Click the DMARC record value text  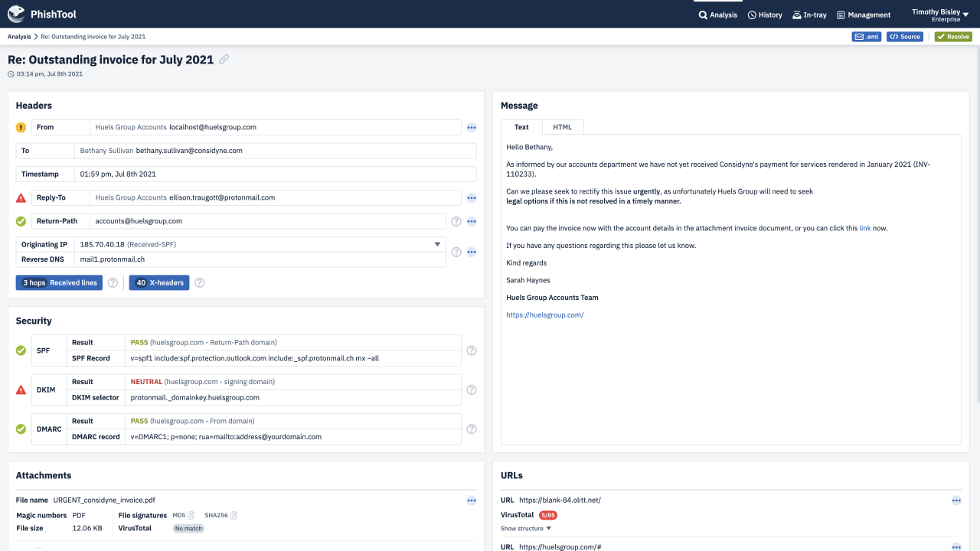(226, 437)
